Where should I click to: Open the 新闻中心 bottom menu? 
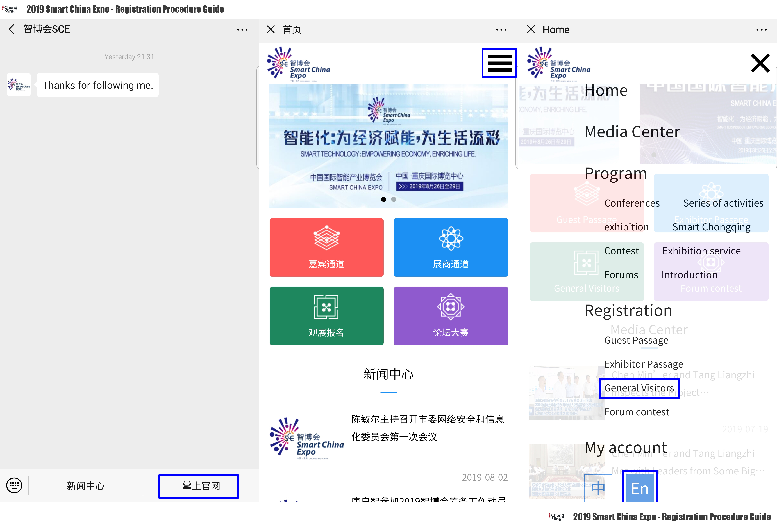[x=86, y=486]
